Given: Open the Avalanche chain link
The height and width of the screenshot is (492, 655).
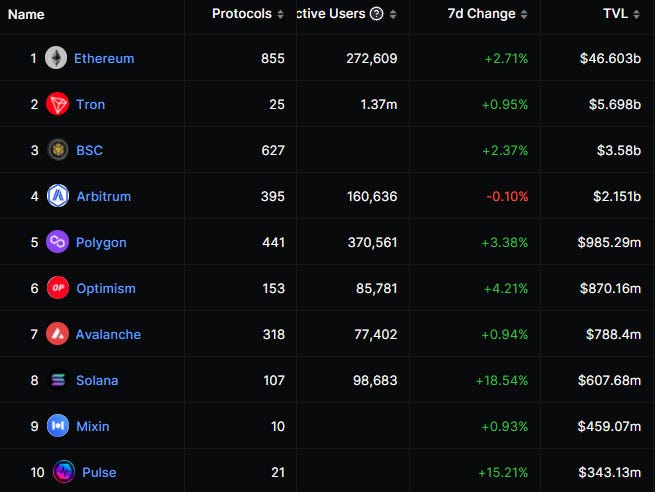Looking at the screenshot, I should [108, 334].
